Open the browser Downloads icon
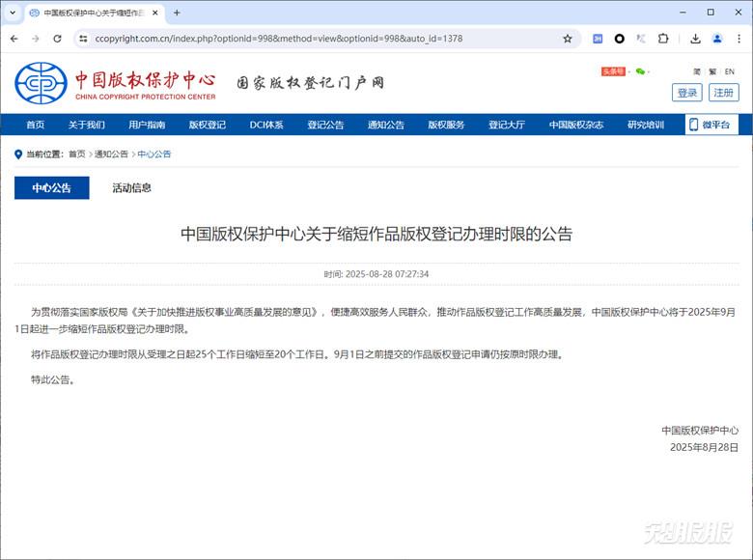Screen dimensions: 753x560 point(695,39)
